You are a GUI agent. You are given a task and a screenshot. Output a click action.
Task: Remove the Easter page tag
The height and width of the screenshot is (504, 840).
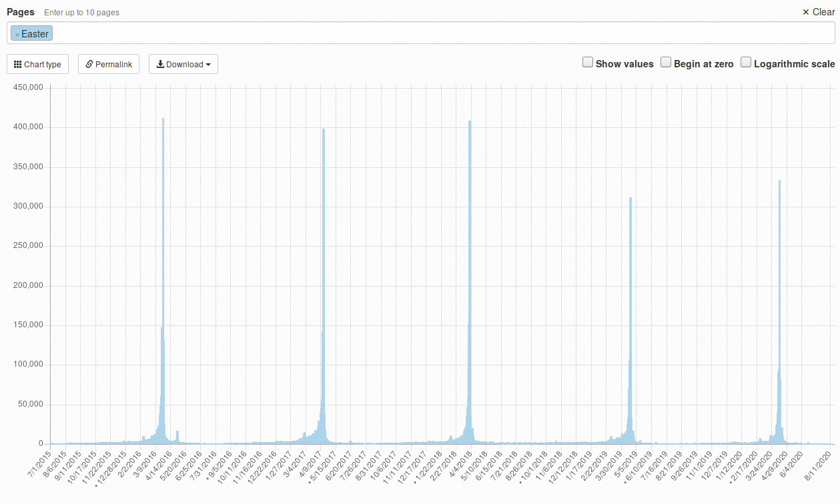click(x=17, y=35)
